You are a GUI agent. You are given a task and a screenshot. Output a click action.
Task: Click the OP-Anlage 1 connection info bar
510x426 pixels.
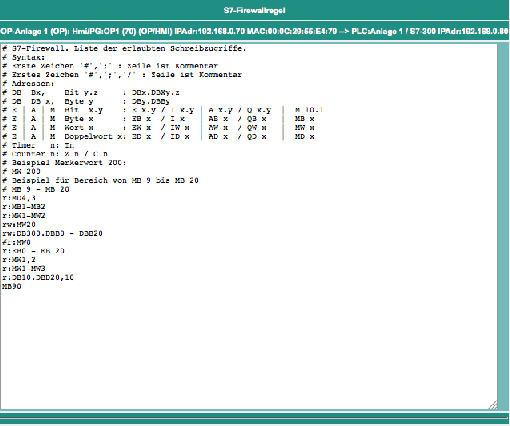pos(255,31)
